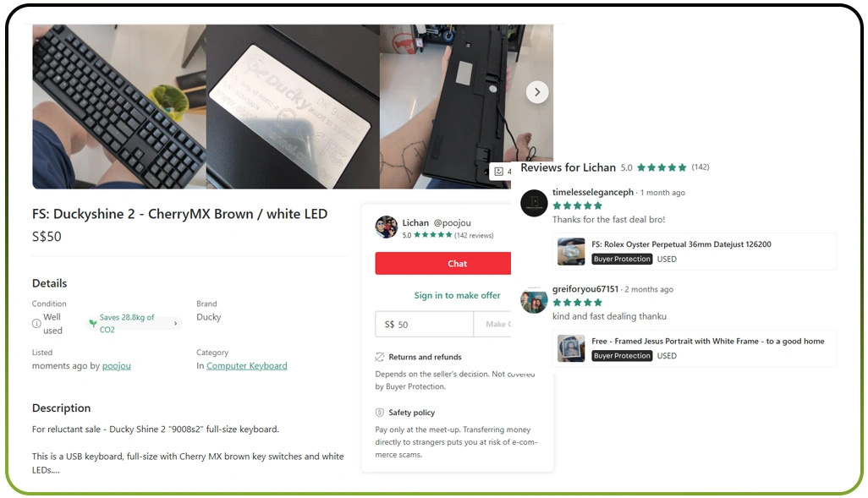Screen dimensions: 868x498
Task: Open the Rolex Oyster Perpetual reviewed listing
Action: [x=695, y=251]
